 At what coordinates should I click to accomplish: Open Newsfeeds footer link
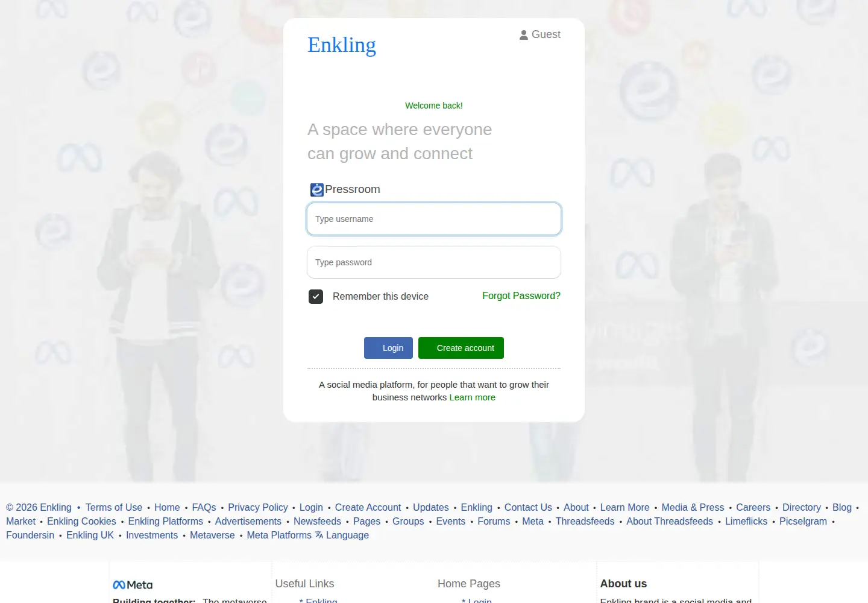click(317, 521)
